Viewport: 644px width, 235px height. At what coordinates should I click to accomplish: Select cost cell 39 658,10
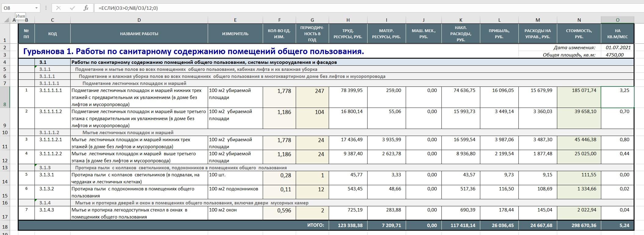[579, 118]
